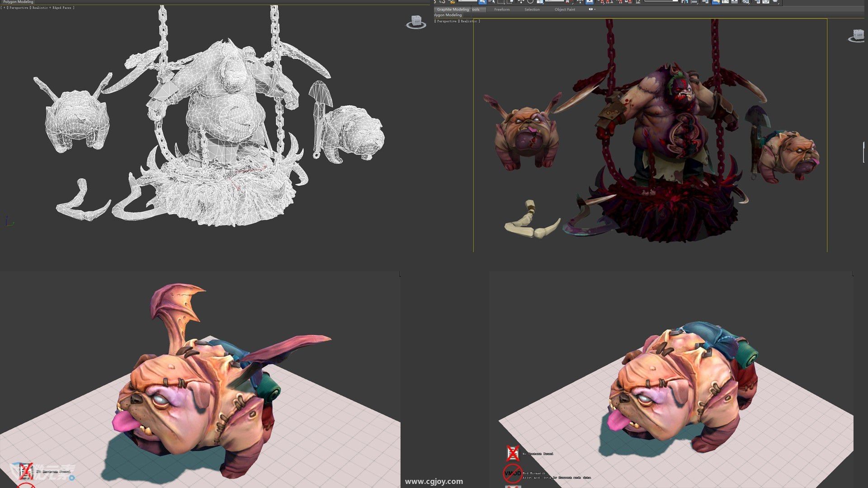Toggle 3D Snaps on the toolbar
The width and height of the screenshot is (868, 488).
tap(602, 2)
